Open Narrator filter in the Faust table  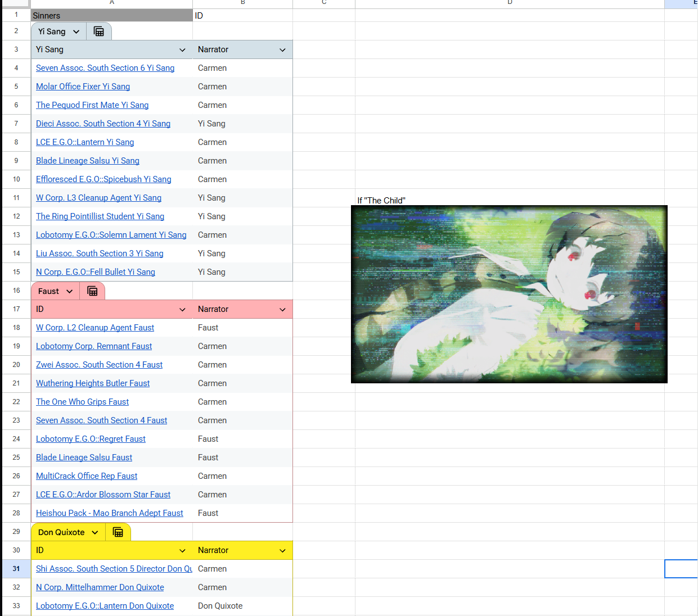(x=282, y=310)
